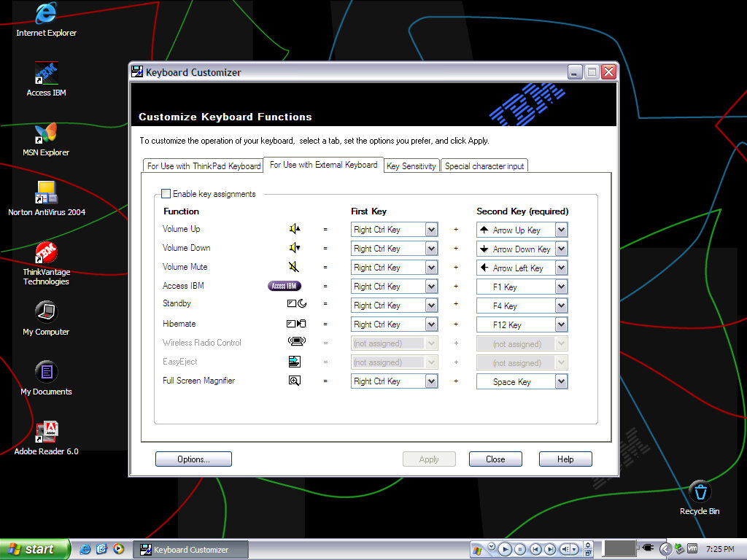Switch to the Key Sensitivity tab

pyautogui.click(x=411, y=166)
